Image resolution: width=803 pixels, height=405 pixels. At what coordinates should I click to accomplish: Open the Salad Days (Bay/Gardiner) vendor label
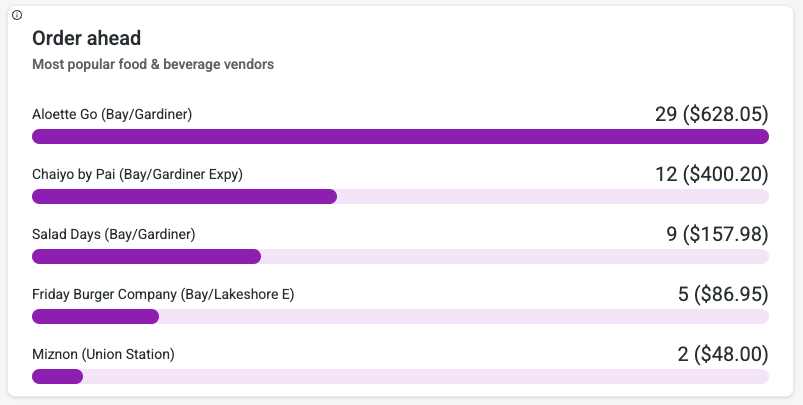click(x=113, y=234)
